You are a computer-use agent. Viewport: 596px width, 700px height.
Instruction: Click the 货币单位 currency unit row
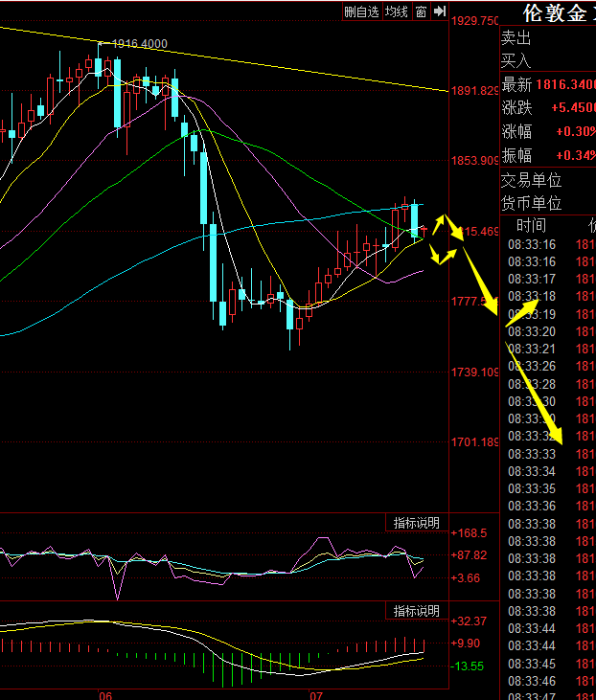[x=546, y=203]
